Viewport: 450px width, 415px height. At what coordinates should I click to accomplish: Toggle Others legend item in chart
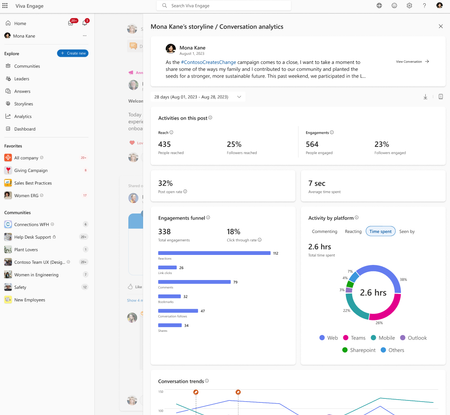pyautogui.click(x=392, y=350)
